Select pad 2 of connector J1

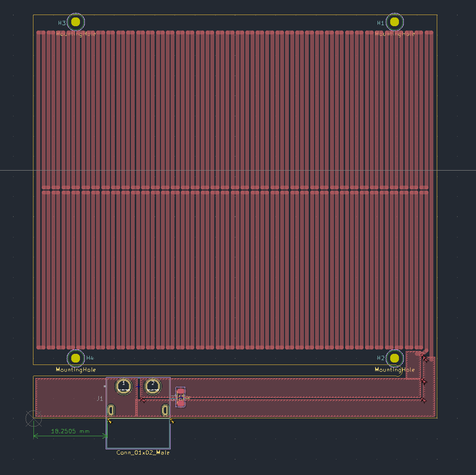153,385
